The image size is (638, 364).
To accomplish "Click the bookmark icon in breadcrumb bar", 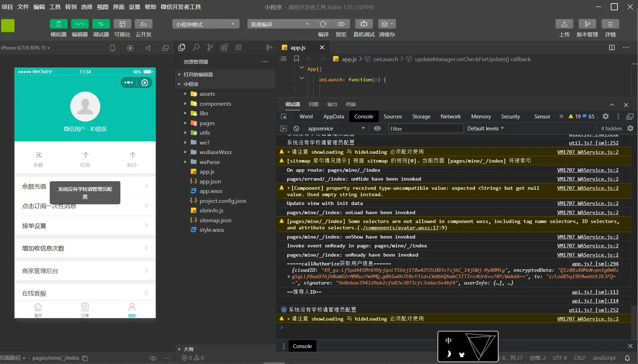I will tap(297, 59).
